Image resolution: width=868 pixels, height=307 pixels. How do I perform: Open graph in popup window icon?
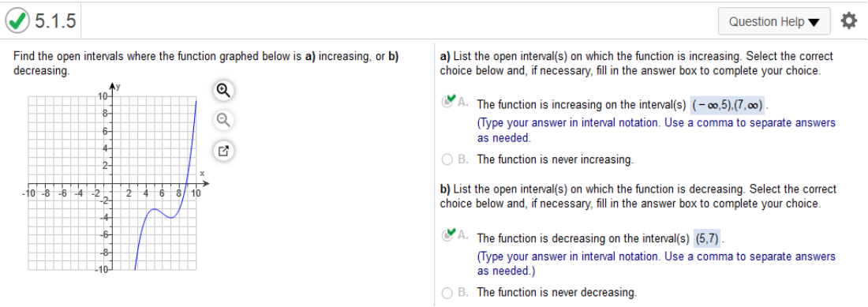point(223,150)
